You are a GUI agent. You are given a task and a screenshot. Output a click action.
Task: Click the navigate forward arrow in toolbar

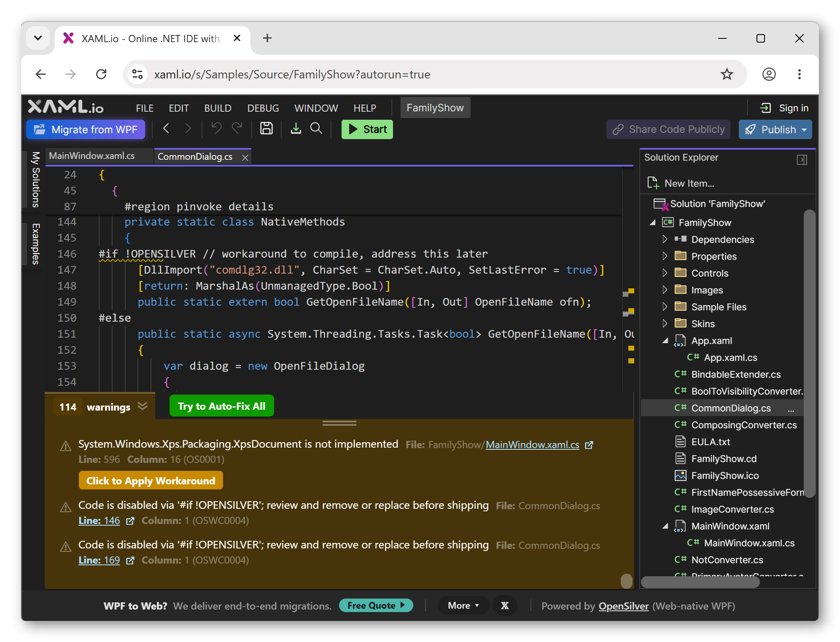coord(188,129)
